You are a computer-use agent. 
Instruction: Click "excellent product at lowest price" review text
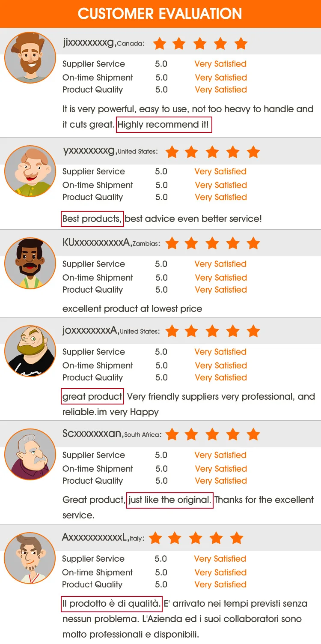(x=132, y=309)
